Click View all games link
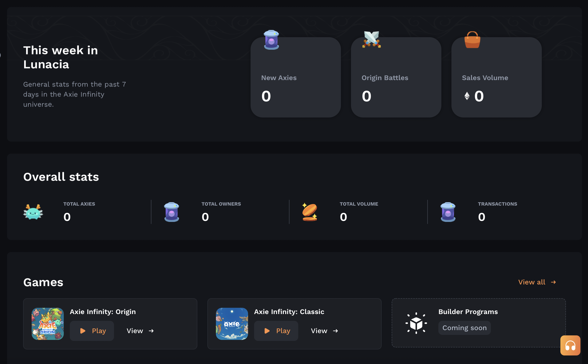 pyautogui.click(x=537, y=282)
